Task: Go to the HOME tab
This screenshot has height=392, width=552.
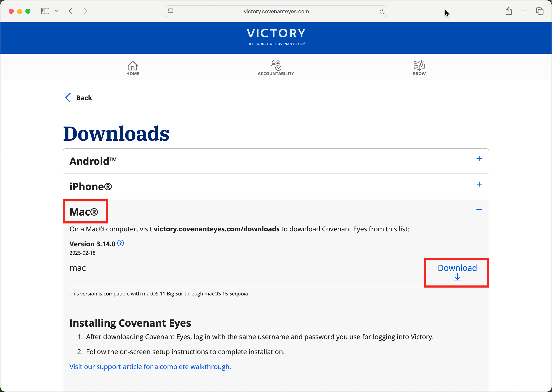Action: (133, 68)
